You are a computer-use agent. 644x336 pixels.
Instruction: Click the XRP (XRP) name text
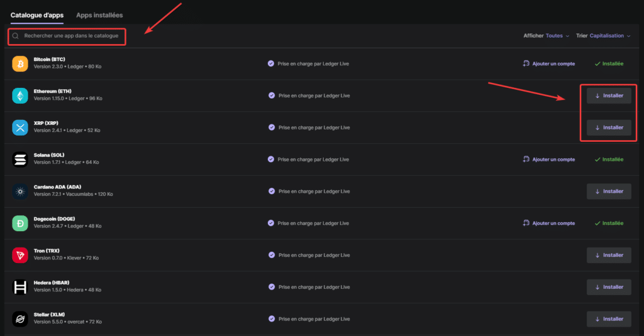coord(46,123)
